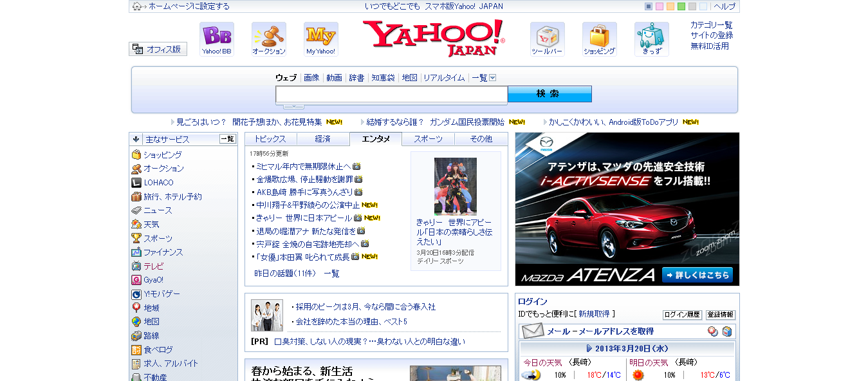
Task: Open the Yahoo! BB icon
Action: (x=217, y=39)
